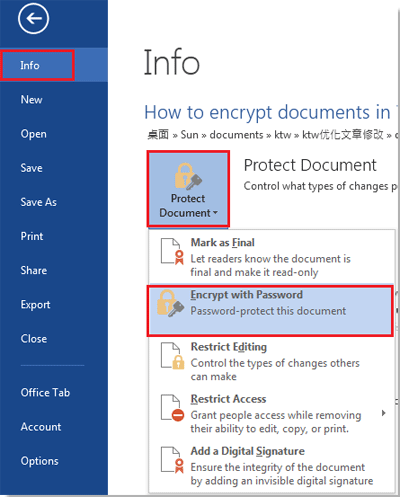This screenshot has width=400, height=497.
Task: Click 'Password-protect this document' description
Action: (x=268, y=311)
